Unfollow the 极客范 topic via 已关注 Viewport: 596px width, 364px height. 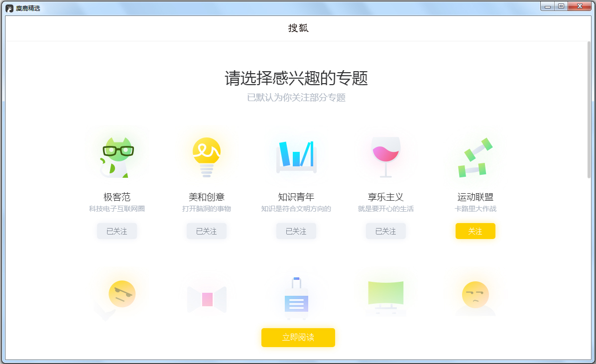pos(117,231)
